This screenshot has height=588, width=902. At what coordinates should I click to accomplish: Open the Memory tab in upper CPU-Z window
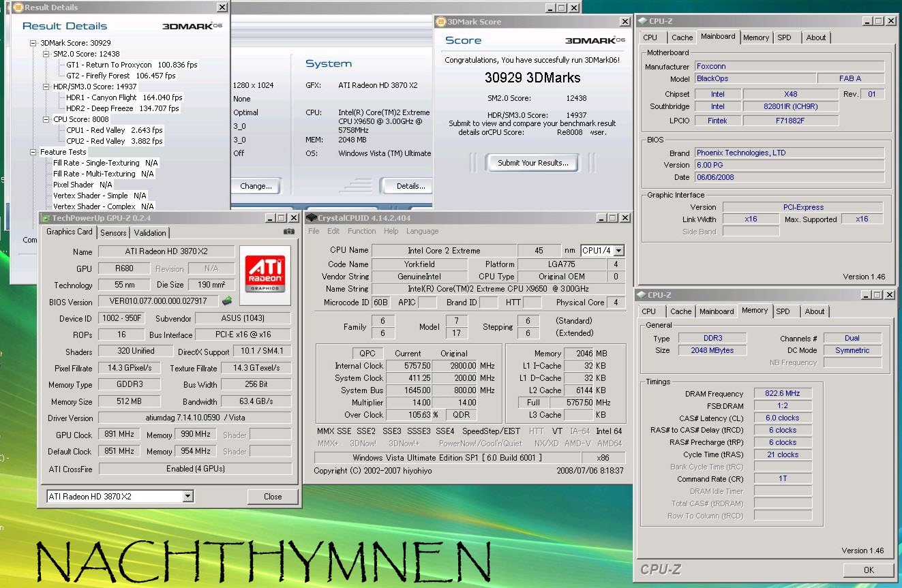pyautogui.click(x=756, y=37)
